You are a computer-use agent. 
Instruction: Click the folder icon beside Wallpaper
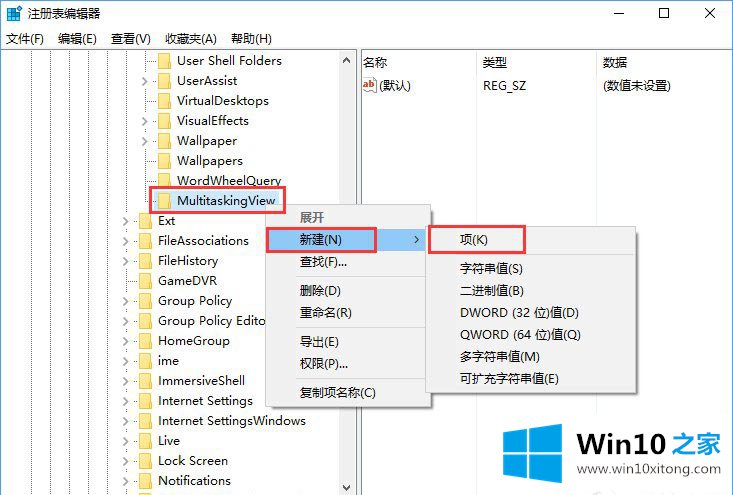point(164,141)
